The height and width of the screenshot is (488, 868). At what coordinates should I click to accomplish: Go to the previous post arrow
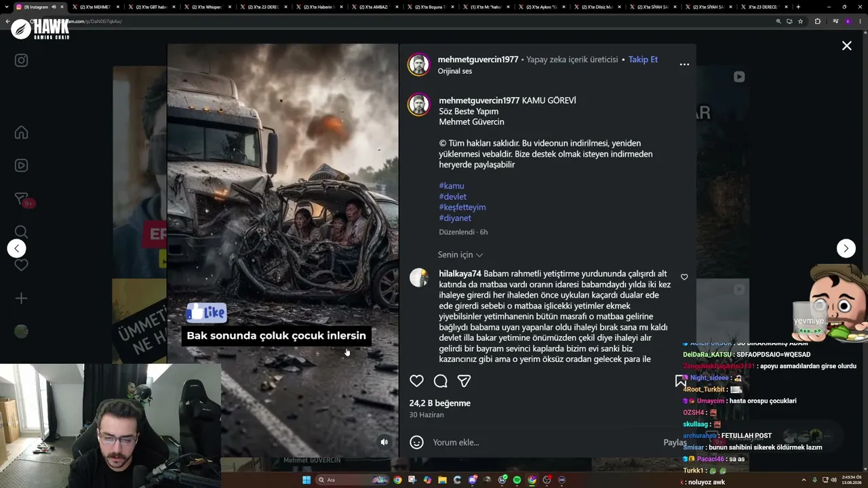17,248
